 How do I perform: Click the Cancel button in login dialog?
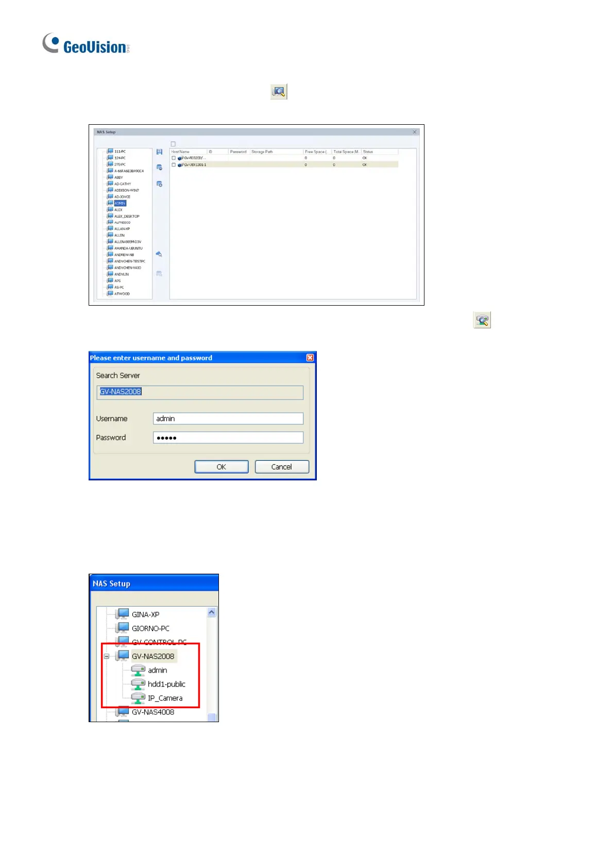coord(282,466)
